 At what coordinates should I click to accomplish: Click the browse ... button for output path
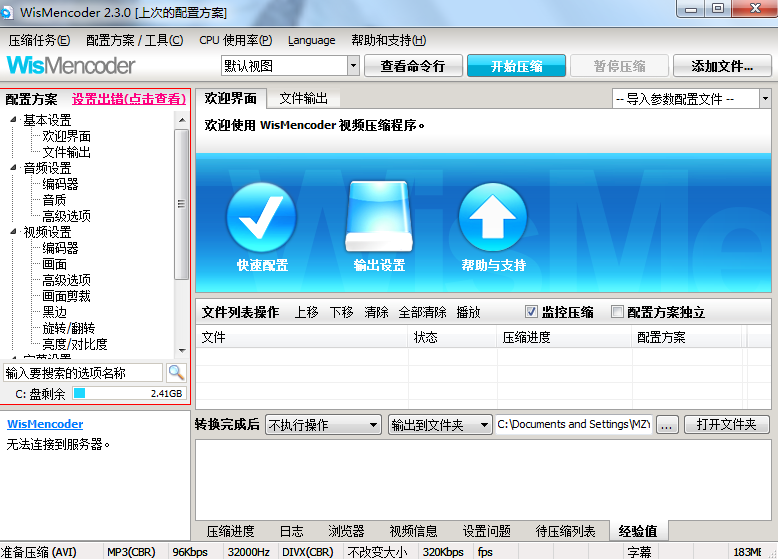pyautogui.click(x=667, y=425)
